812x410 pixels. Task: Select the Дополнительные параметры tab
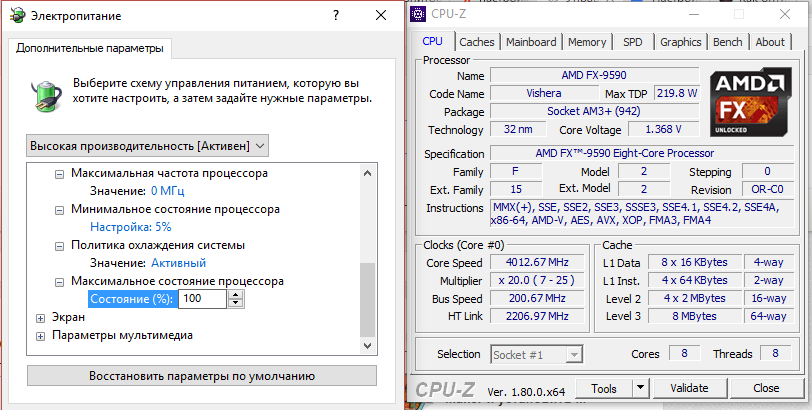click(90, 49)
